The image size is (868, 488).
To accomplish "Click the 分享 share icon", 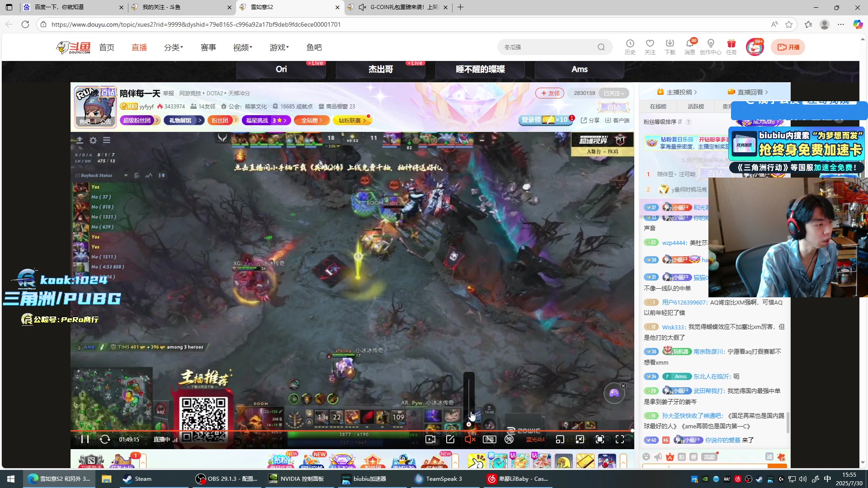I will tap(590, 120).
